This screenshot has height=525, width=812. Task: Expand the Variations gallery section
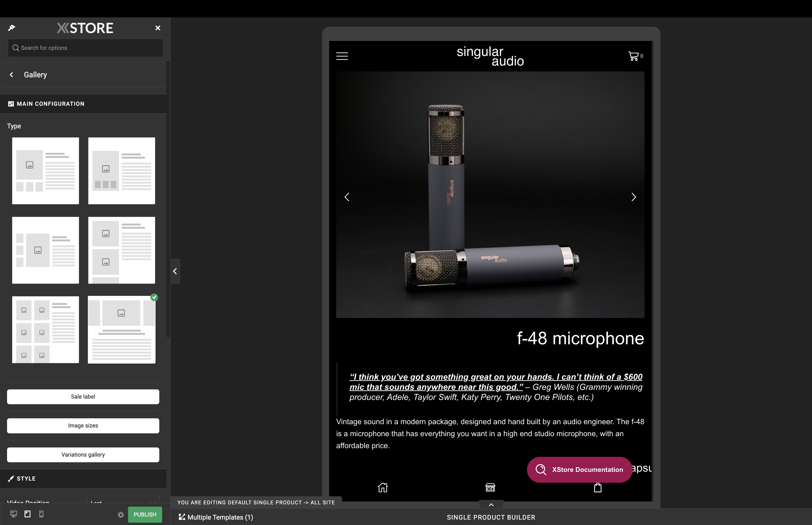tap(83, 454)
